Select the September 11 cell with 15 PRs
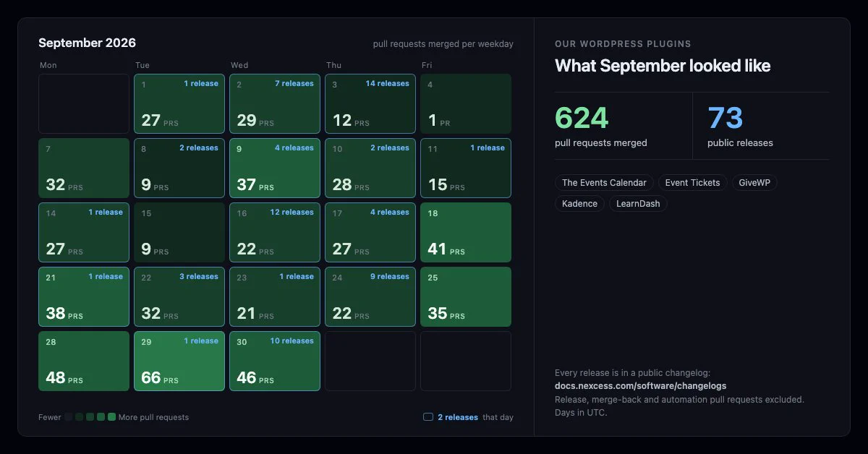The image size is (868, 454). click(466, 168)
